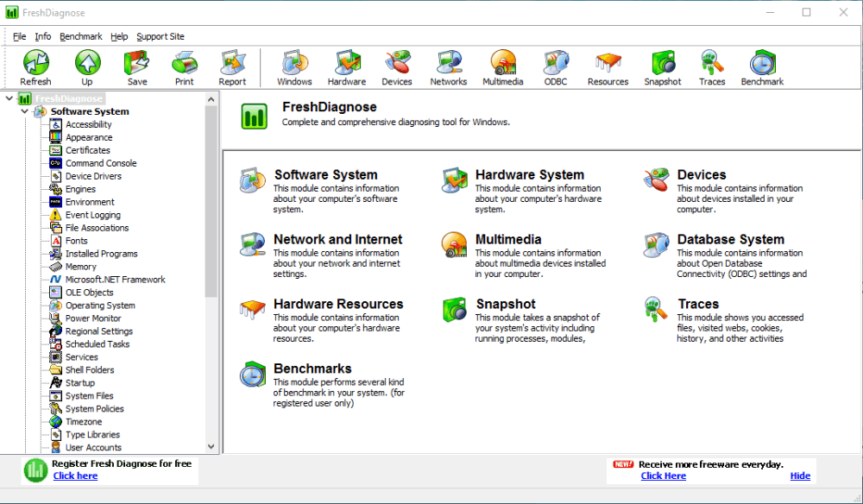Open the Benchmark menu
This screenshot has height=504, width=863.
point(81,36)
